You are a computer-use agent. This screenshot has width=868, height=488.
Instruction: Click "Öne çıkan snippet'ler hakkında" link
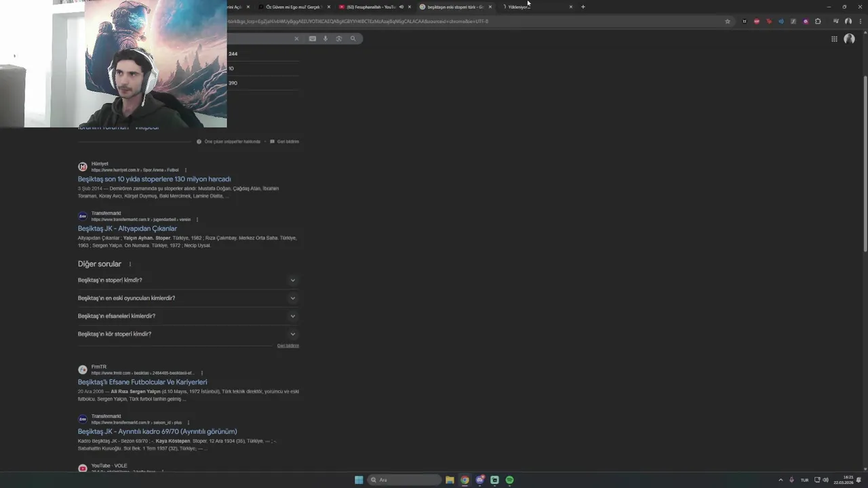tap(233, 142)
